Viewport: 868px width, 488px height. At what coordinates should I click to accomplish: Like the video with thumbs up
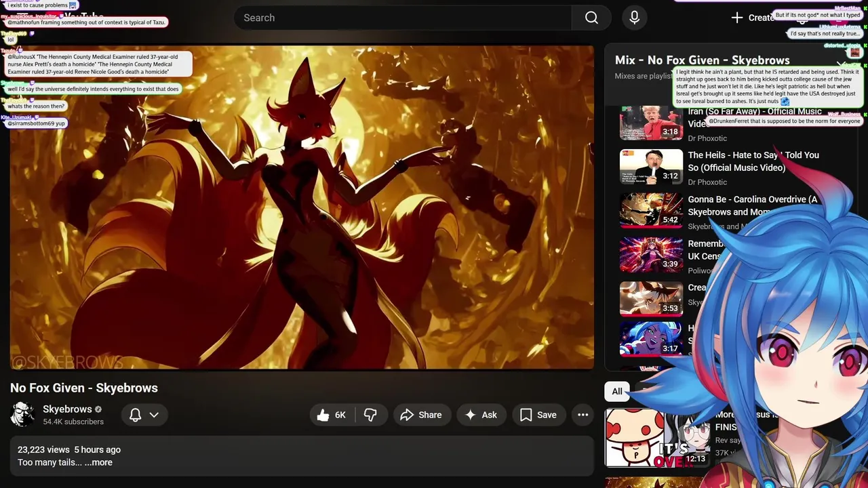[332, 415]
